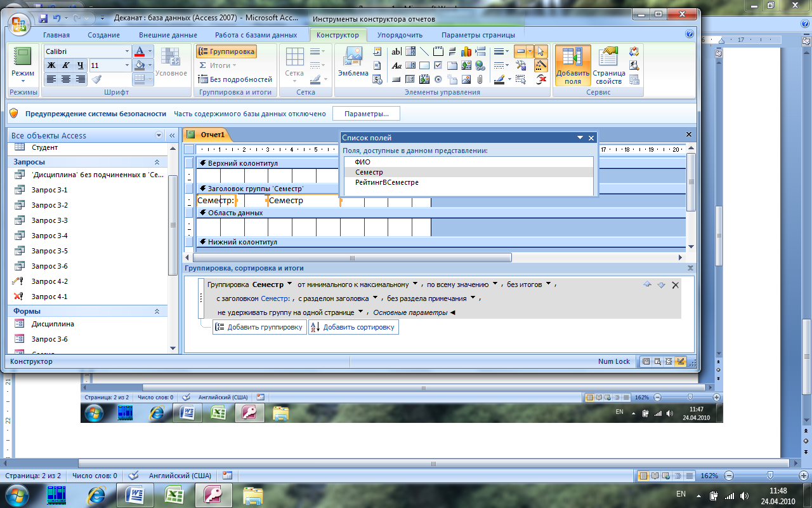Align text right in Шрифт group
Image resolution: width=812 pixels, height=508 pixels.
tap(80, 79)
